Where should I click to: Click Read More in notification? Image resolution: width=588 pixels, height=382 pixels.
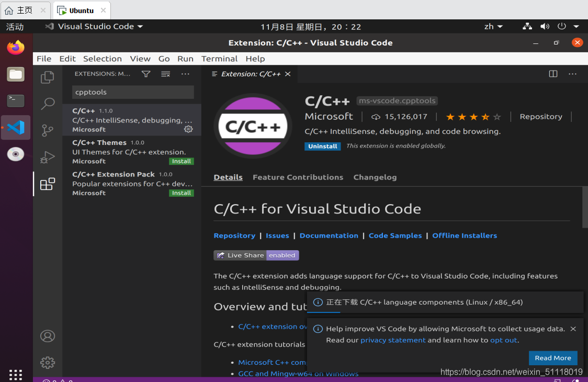[553, 358]
